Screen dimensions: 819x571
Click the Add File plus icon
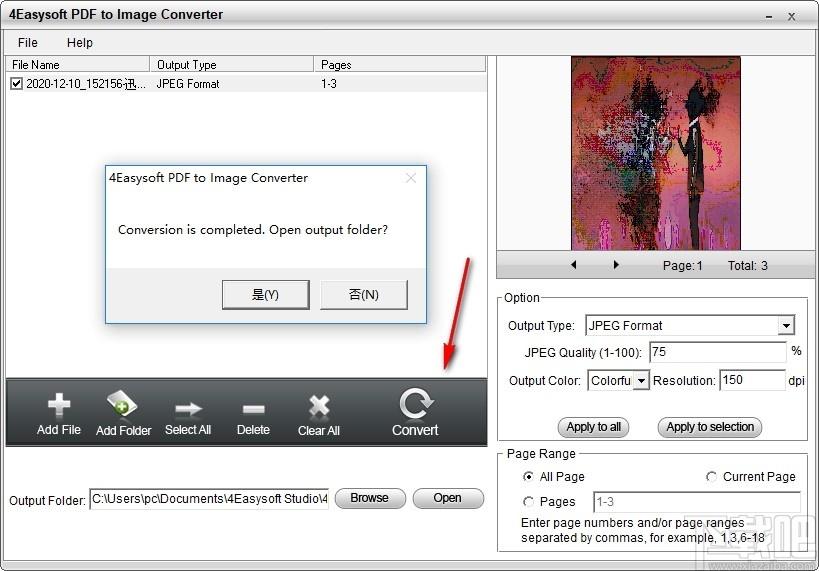coord(59,404)
